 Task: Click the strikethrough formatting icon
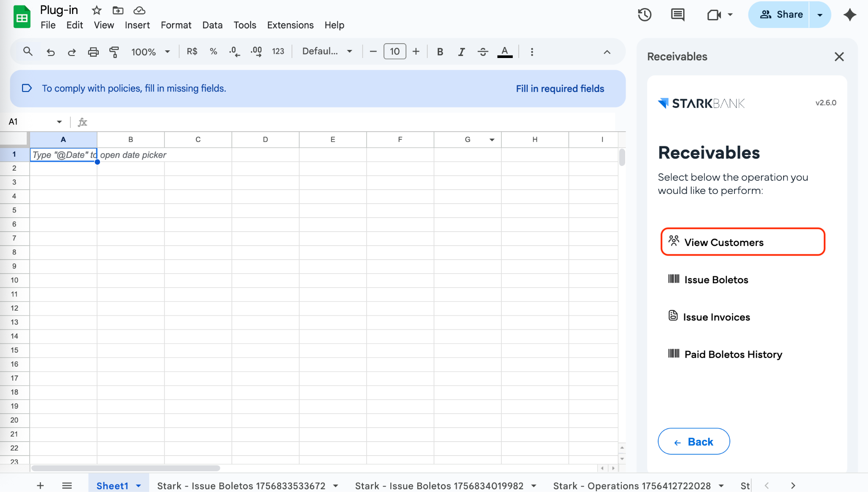tap(482, 52)
